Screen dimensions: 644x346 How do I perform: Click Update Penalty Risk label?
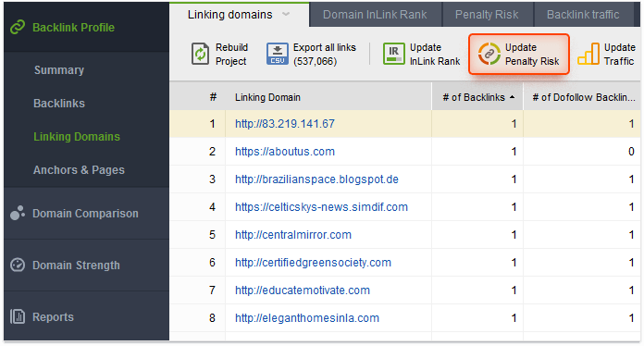click(x=532, y=55)
